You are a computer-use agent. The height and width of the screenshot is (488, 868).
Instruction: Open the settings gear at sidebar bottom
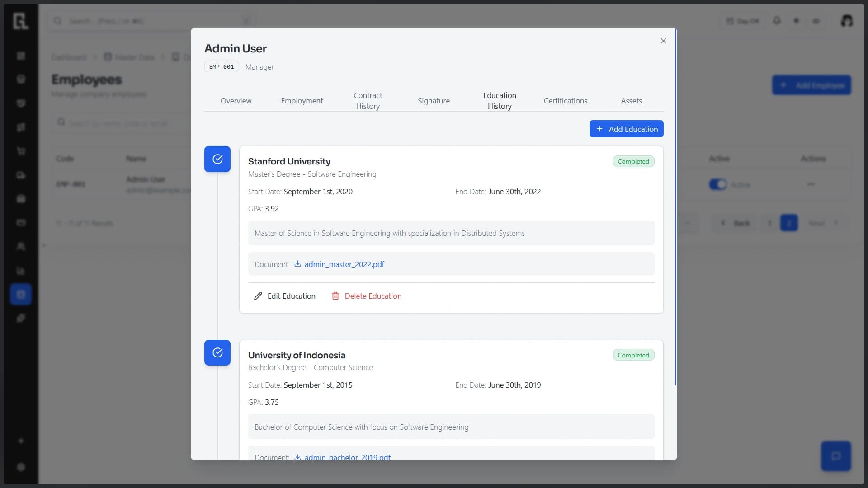tap(21, 467)
